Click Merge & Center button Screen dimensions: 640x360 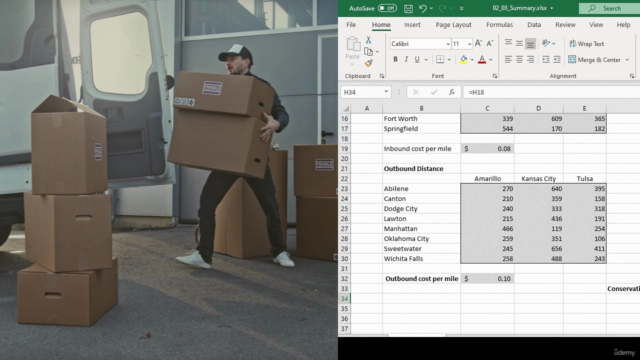click(x=595, y=60)
